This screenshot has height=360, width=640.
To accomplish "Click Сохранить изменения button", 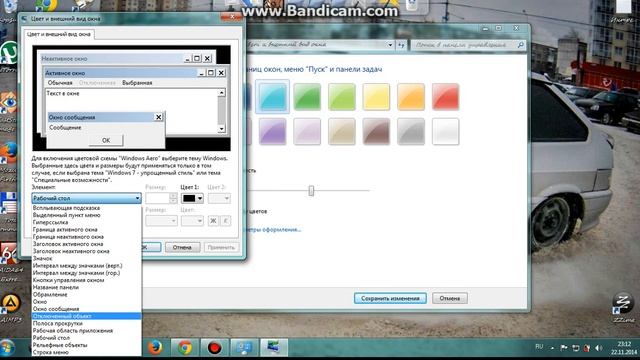I will pyautogui.click(x=390, y=298).
